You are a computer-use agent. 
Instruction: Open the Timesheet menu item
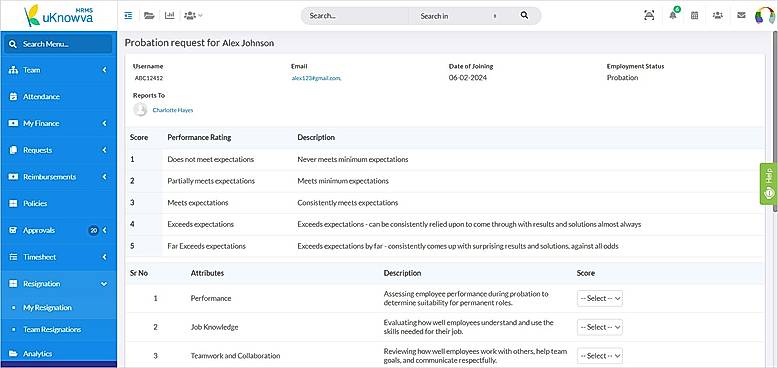59,257
